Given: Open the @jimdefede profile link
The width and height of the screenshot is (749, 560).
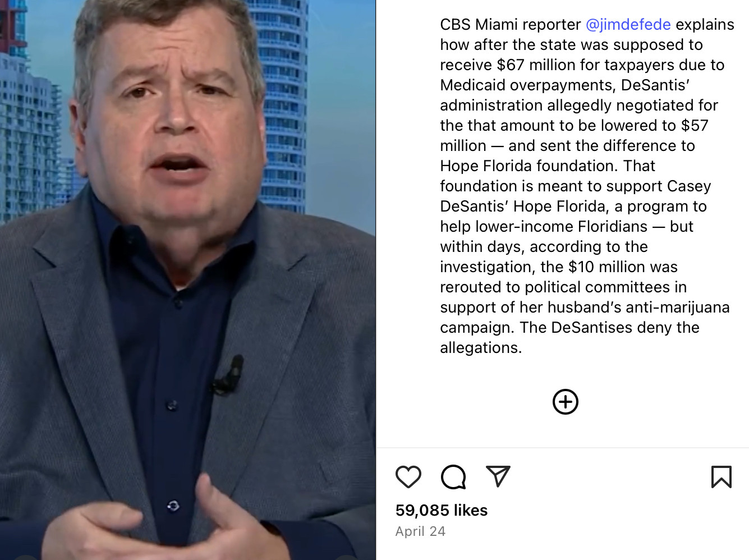Looking at the screenshot, I should point(628,25).
